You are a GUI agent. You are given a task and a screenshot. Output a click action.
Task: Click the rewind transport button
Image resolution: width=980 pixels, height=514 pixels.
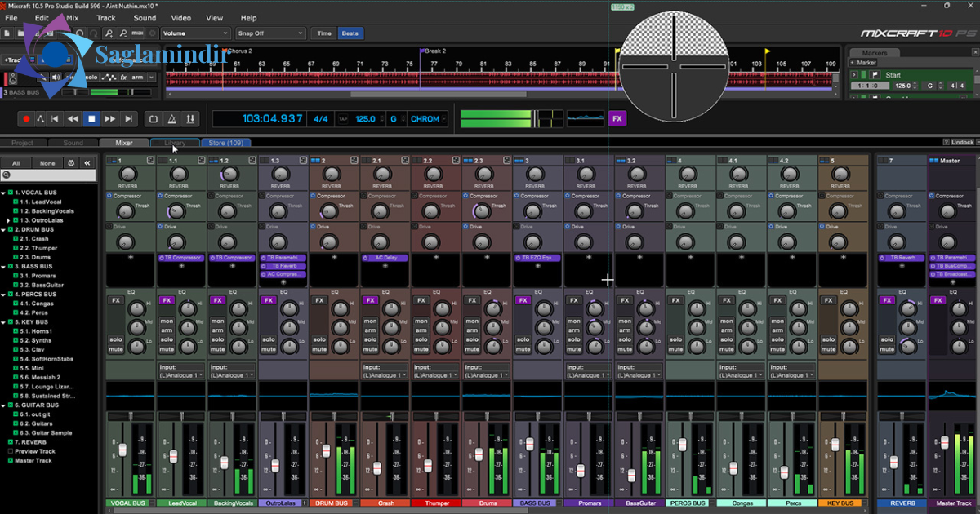73,119
